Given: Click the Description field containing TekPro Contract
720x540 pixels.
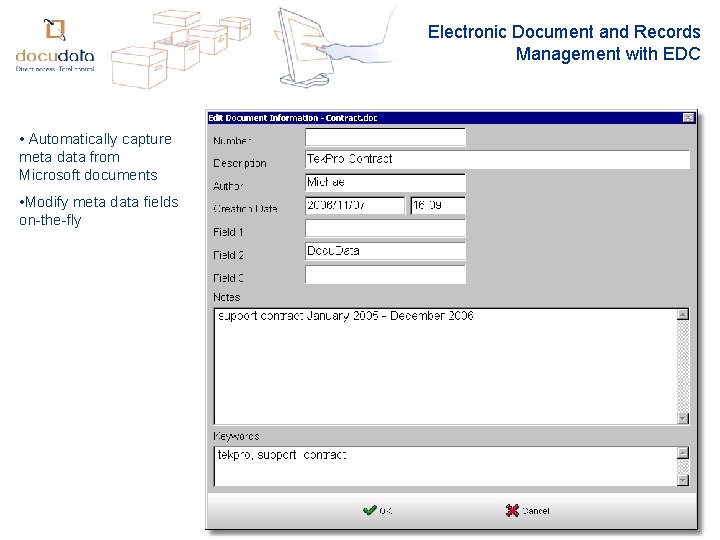Looking at the screenshot, I should click(497, 159).
